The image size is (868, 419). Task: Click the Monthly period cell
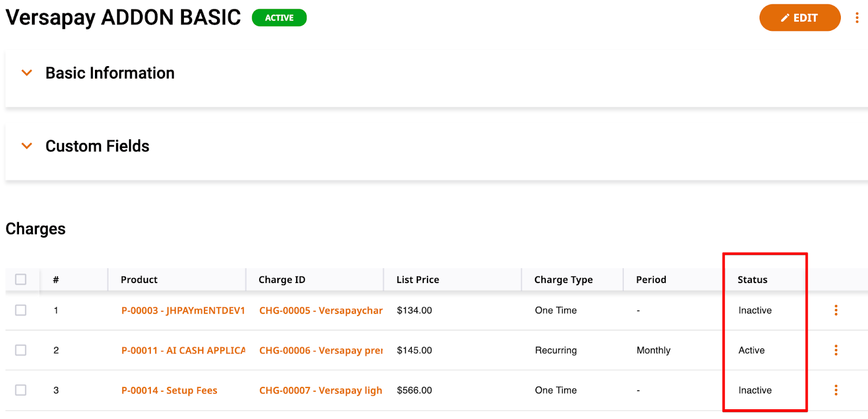point(653,351)
